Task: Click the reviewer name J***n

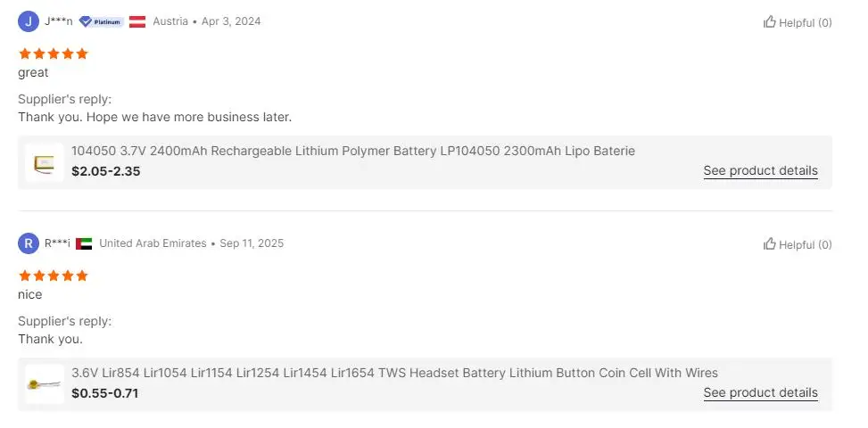Action: click(x=59, y=21)
